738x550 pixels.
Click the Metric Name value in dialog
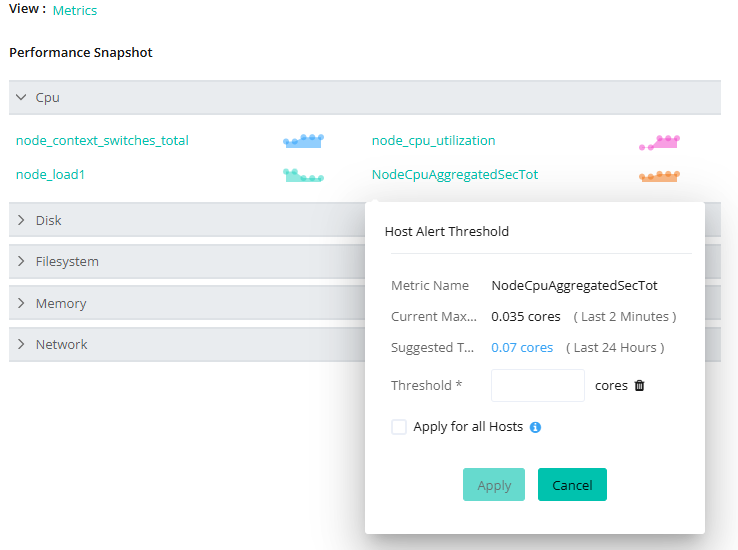tap(574, 286)
